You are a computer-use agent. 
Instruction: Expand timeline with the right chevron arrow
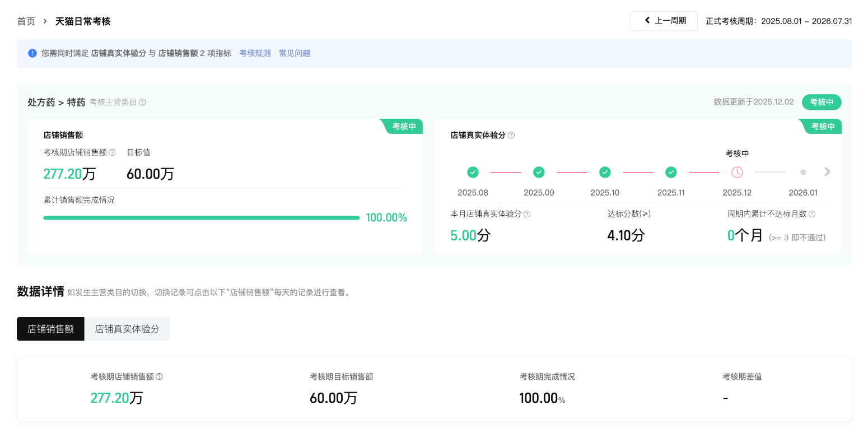pyautogui.click(x=827, y=172)
